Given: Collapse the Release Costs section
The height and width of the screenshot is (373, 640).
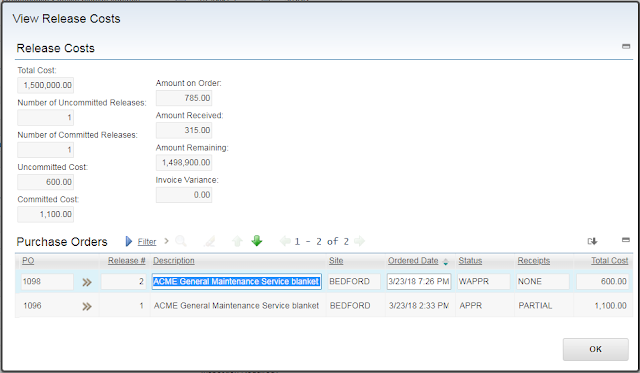Looking at the screenshot, I should (x=626, y=46).
